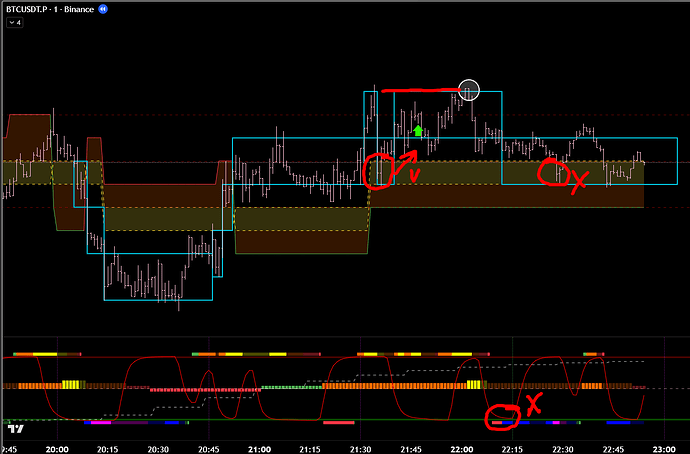Select the red horizontal line at the high

[x=420, y=91]
